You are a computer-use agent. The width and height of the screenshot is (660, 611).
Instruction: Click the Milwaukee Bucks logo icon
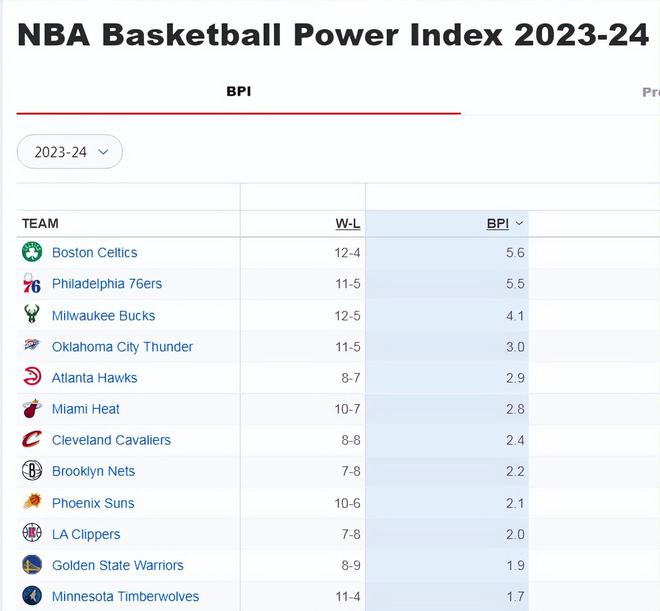[x=32, y=315]
